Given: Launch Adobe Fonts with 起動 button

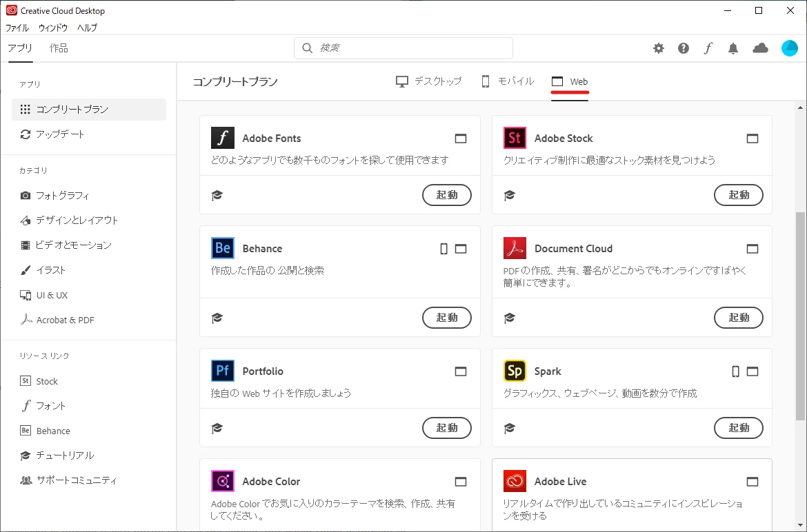Looking at the screenshot, I should click(x=447, y=195).
